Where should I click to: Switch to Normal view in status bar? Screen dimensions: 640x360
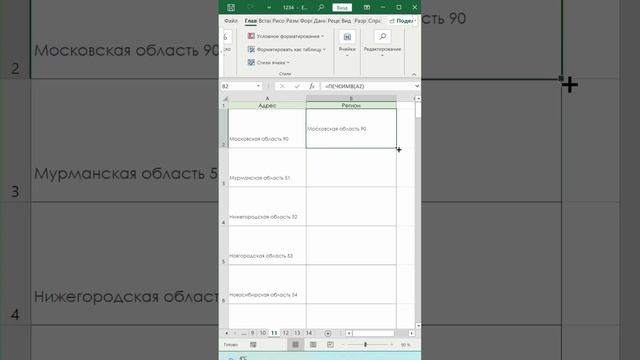point(295,345)
